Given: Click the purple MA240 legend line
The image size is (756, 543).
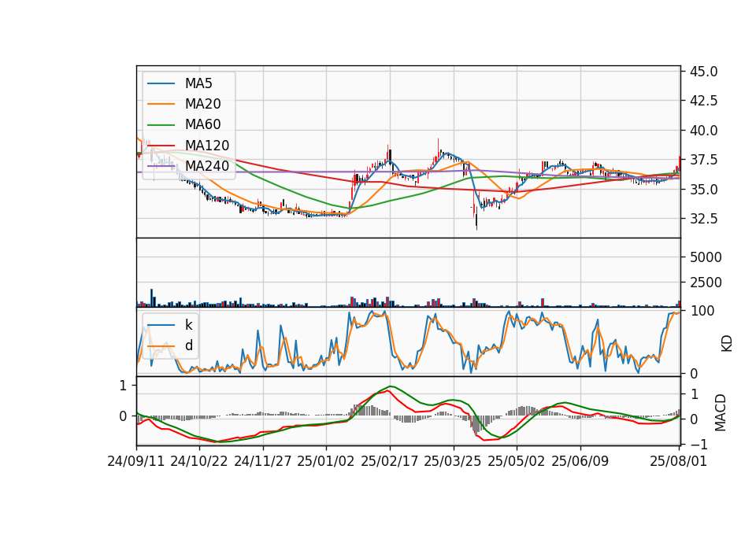Looking at the screenshot, I should (161, 166).
